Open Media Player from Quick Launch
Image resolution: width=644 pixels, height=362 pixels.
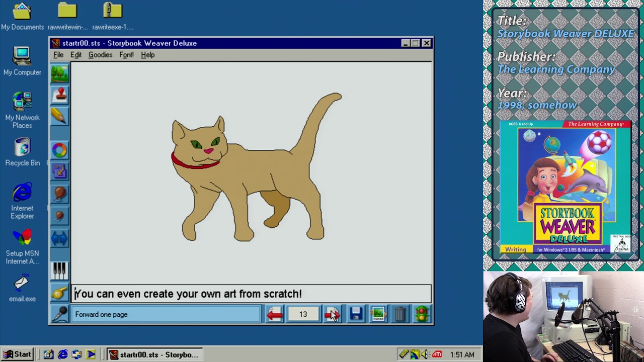click(91, 354)
